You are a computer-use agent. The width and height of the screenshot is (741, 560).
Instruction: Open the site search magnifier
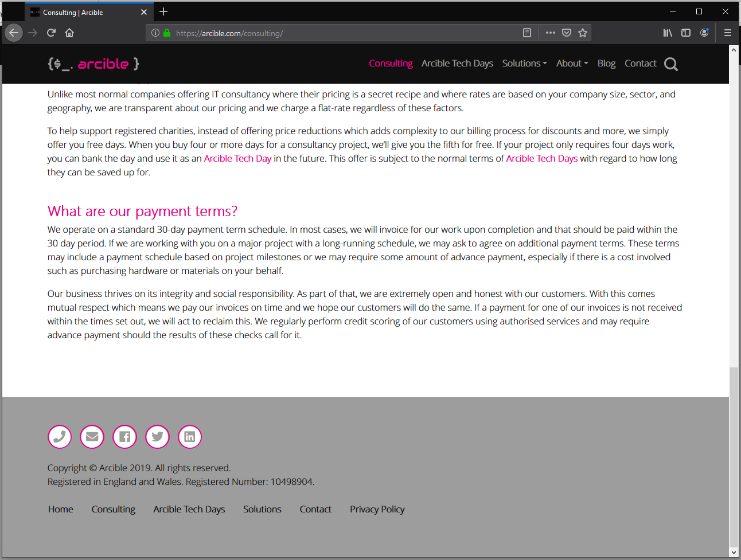(670, 64)
